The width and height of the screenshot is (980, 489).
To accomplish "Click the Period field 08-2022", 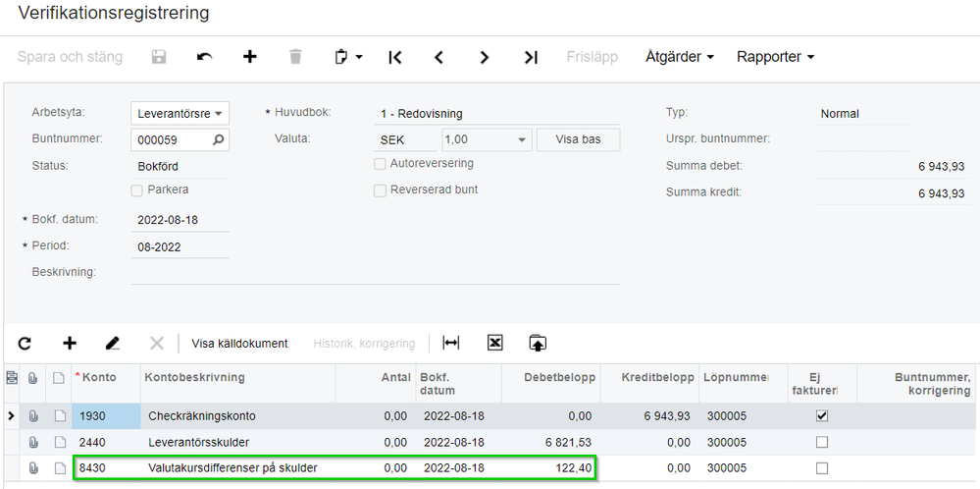I will (x=180, y=247).
